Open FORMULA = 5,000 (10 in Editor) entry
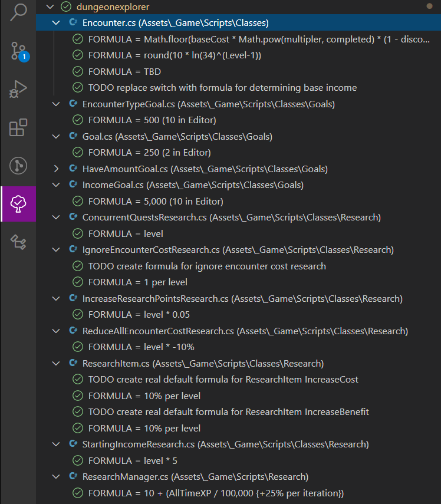Image resolution: width=441 pixels, height=504 pixels. (x=155, y=201)
